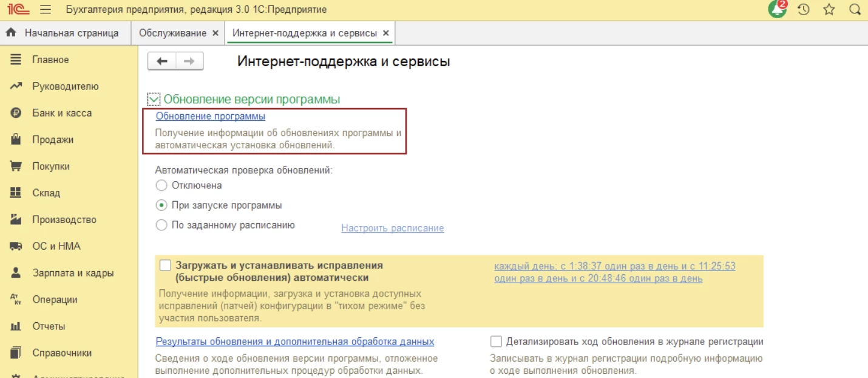
Task: Go to Начальная страница tab
Action: (x=71, y=33)
